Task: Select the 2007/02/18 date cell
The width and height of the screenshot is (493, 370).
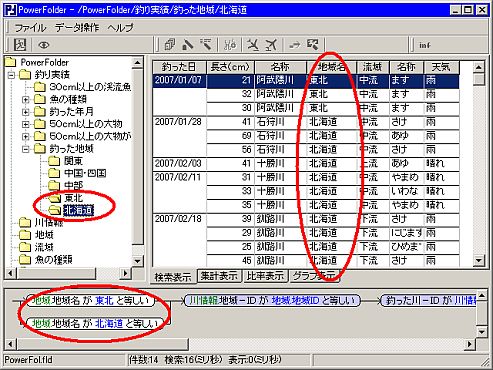Action: pos(179,219)
